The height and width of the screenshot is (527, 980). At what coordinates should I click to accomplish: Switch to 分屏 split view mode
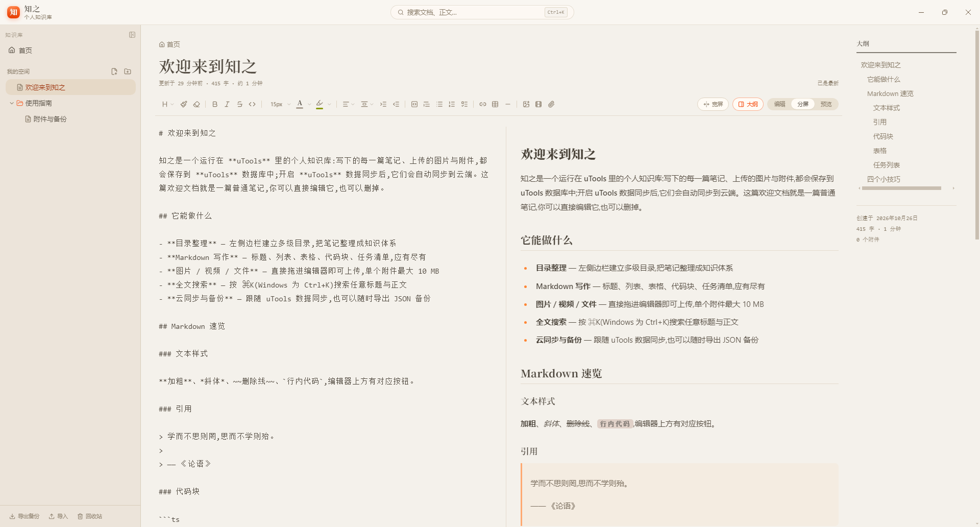(803, 104)
